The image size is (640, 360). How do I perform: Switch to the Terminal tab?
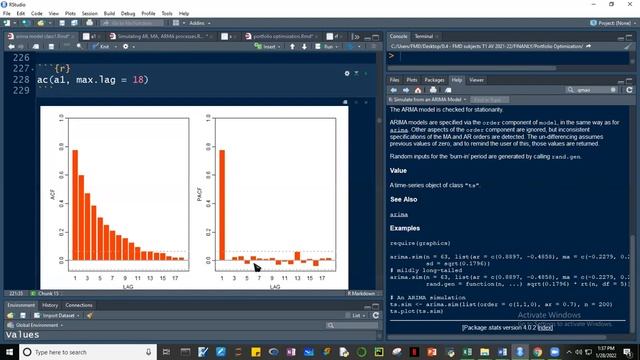pyautogui.click(x=424, y=36)
